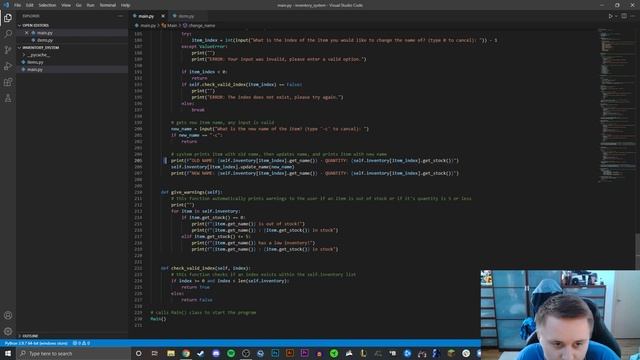Open Cortana circle on taskbar
This screenshot has width=640, height=360.
139,353
